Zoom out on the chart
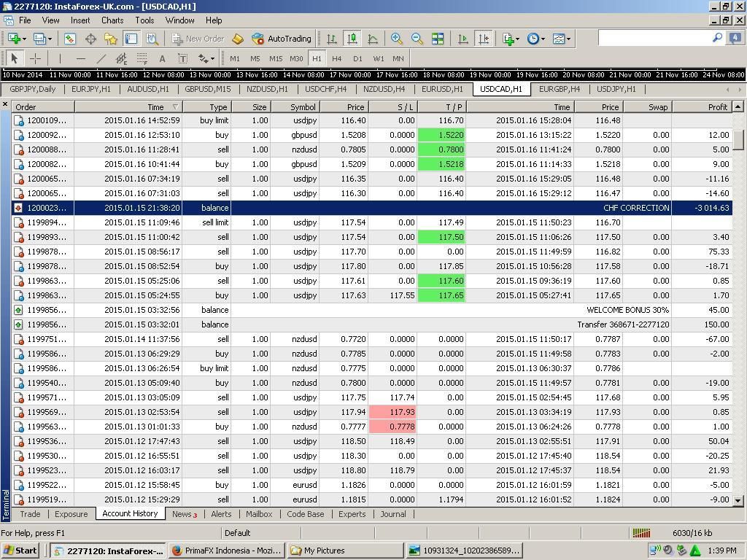This screenshot has height=560, width=747. pyautogui.click(x=417, y=39)
